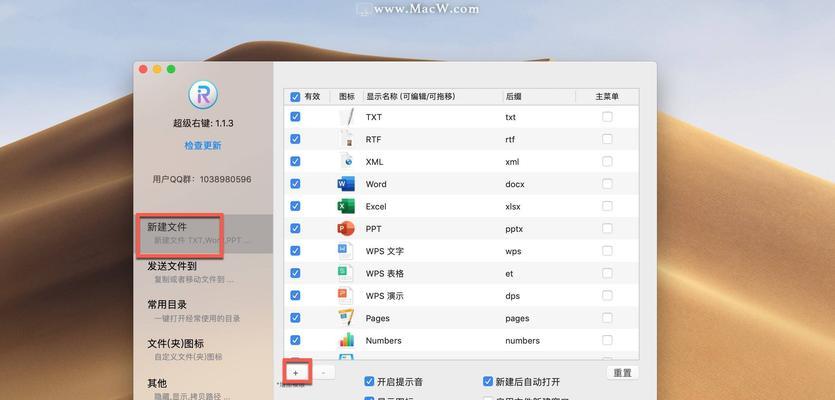
Task: Click the Microsoft Excel icon
Action: point(346,206)
